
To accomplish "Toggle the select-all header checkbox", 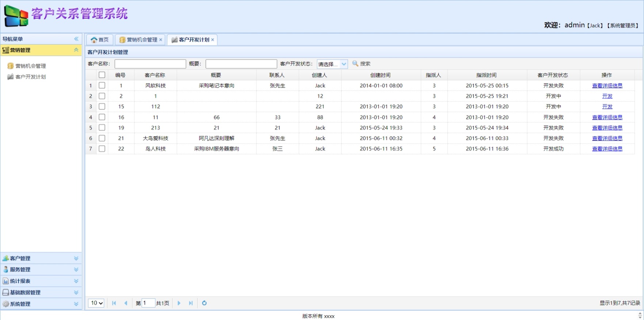I will [x=102, y=75].
